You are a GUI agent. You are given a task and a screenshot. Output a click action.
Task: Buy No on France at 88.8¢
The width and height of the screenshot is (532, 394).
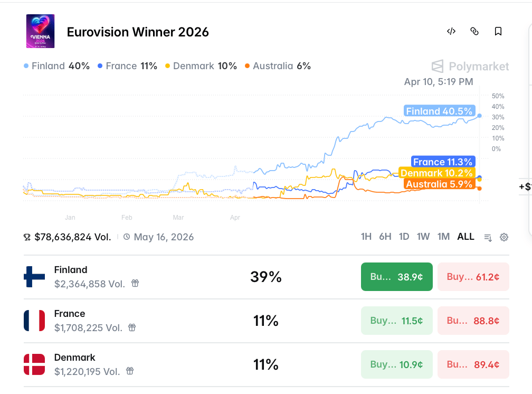pos(473,321)
